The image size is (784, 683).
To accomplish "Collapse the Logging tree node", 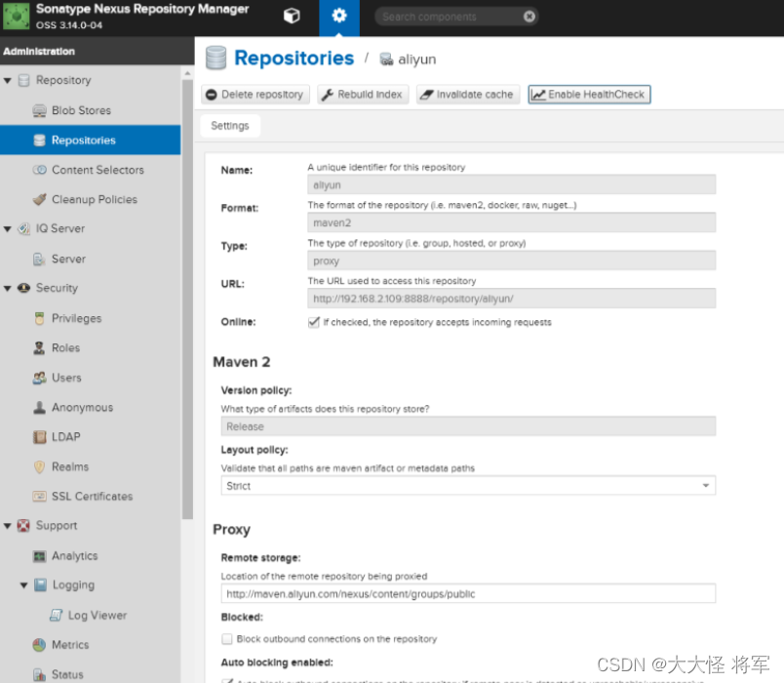I will tap(23, 585).
